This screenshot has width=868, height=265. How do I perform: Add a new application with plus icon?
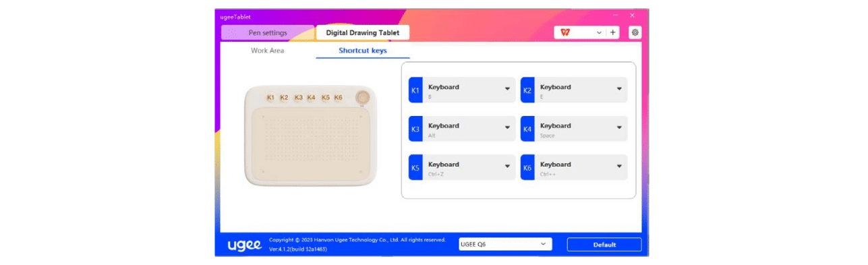tap(613, 32)
